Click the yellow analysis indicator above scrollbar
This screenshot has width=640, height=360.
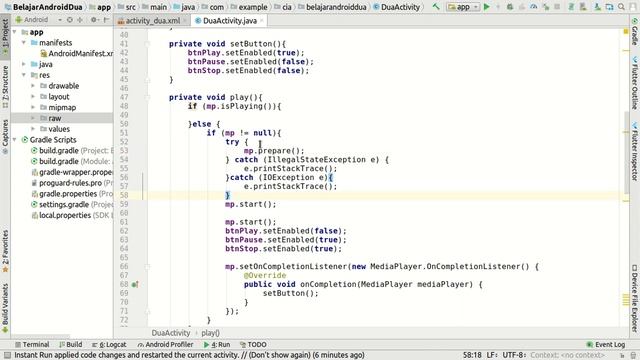coord(626,31)
